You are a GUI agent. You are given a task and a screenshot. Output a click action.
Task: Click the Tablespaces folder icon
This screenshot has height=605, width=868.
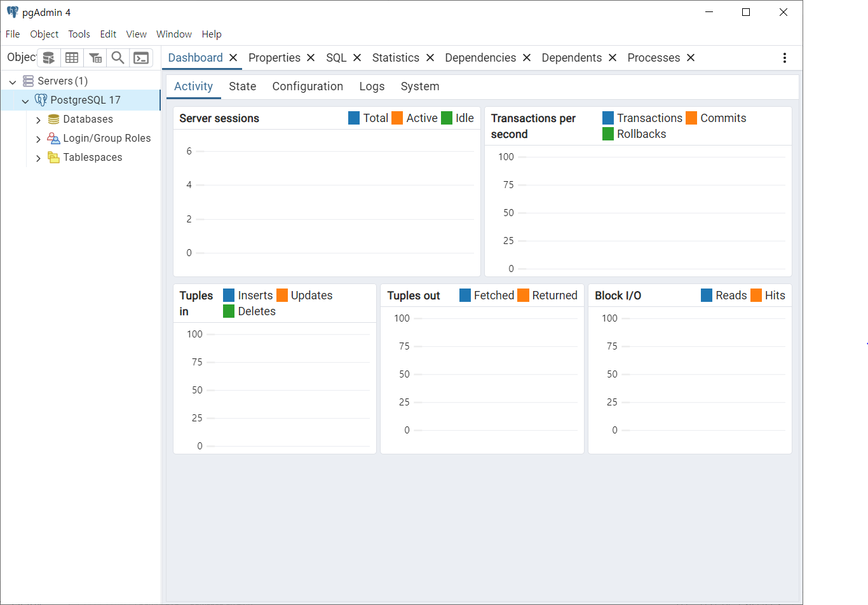(x=53, y=157)
